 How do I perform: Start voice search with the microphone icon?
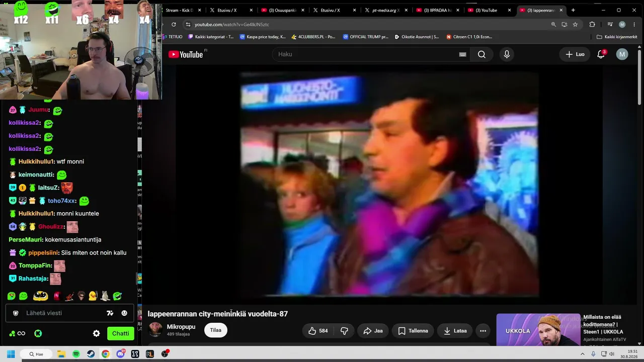507,54
